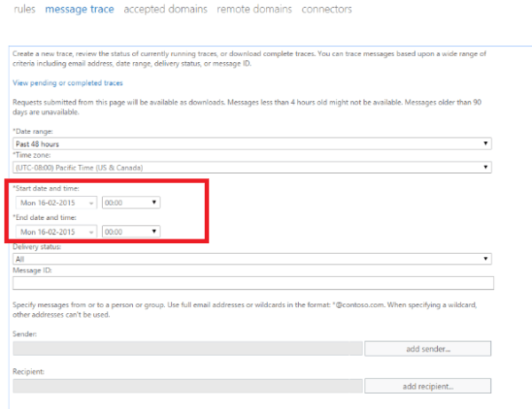Open the Time zone dropdown

pos(252,167)
